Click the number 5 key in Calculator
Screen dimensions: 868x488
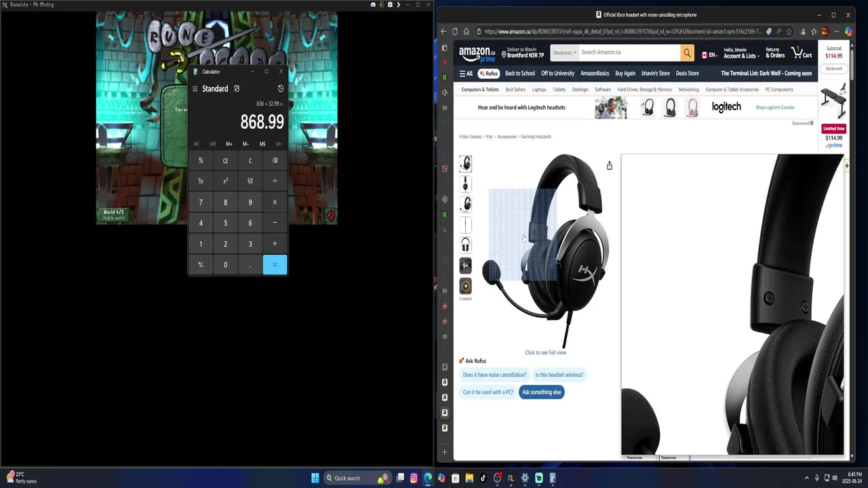(225, 223)
